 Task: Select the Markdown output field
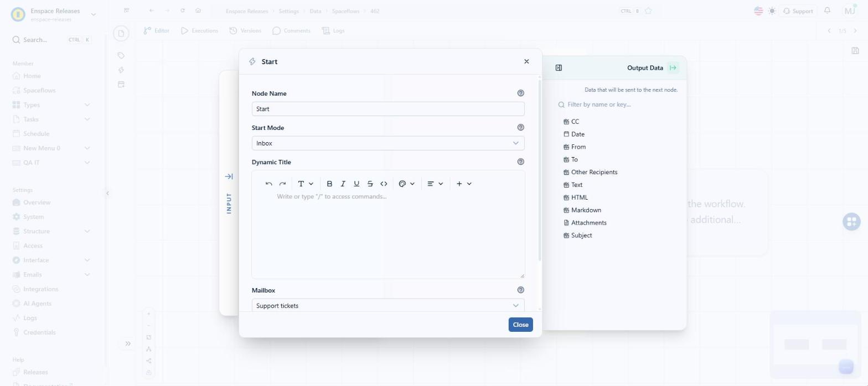[582, 210]
